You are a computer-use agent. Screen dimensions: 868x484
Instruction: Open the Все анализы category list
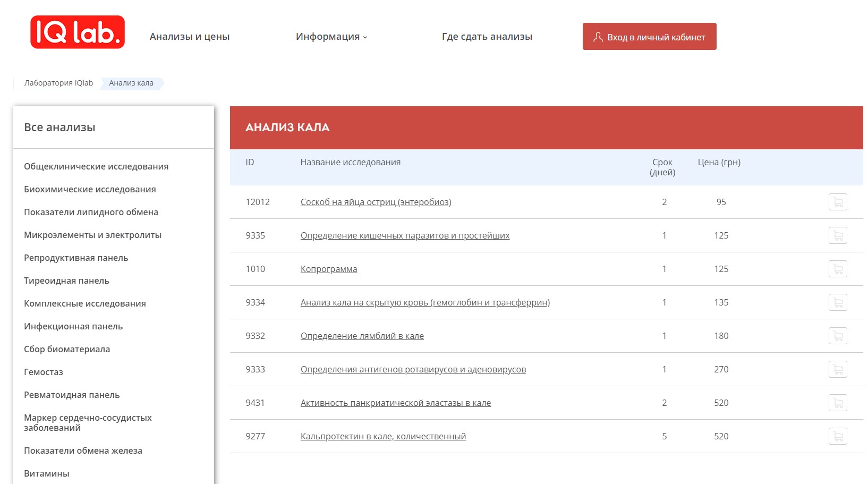pyautogui.click(x=60, y=127)
